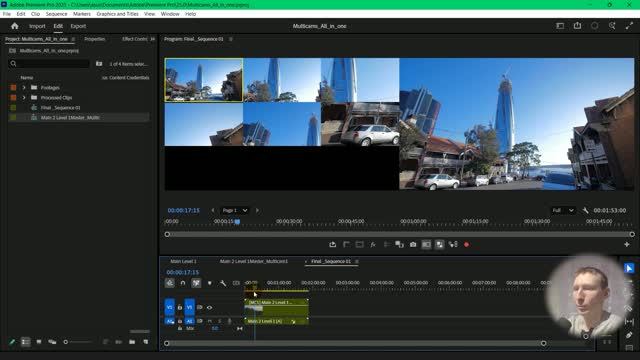The image size is (640, 360).
Task: Open Program Monitor settings wrench icon
Action: point(585,210)
